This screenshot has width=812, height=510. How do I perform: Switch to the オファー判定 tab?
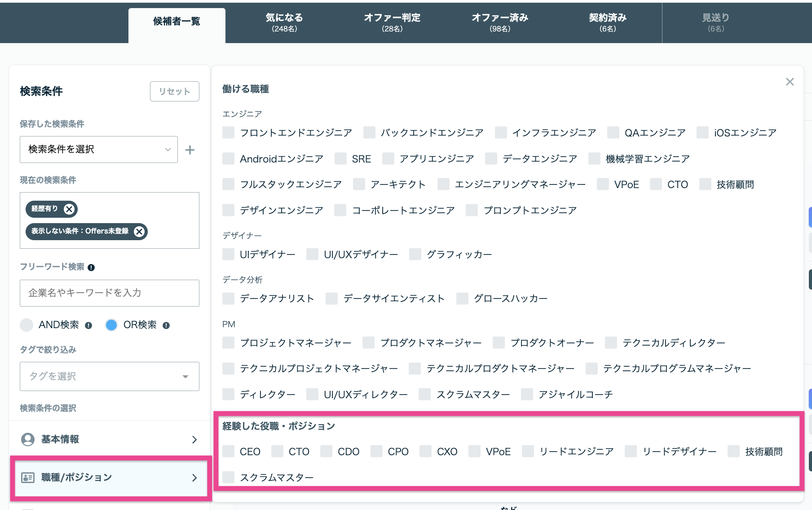coord(392,22)
